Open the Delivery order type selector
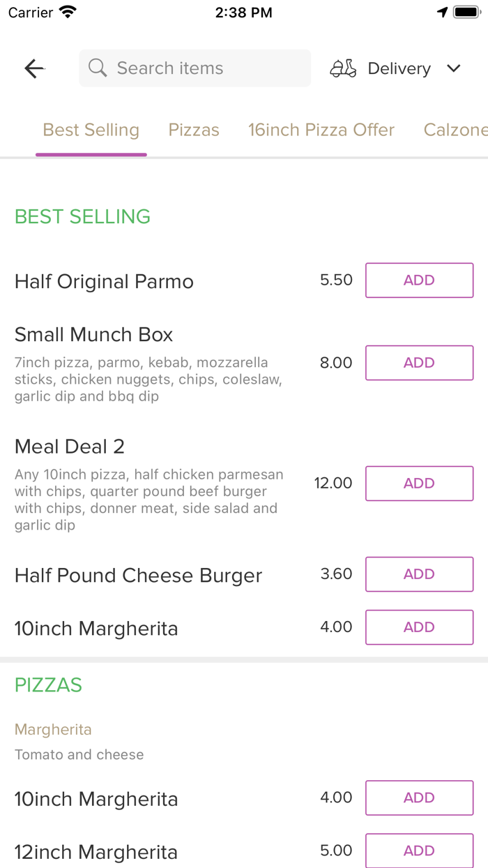Viewport: 488px width, 868px height. coord(399,68)
